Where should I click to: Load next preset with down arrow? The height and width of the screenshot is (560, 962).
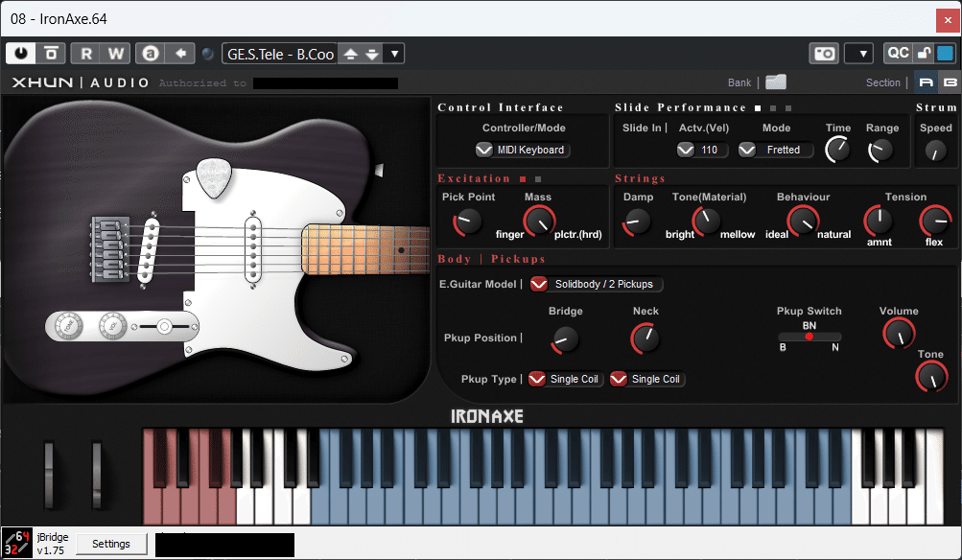tap(372, 54)
